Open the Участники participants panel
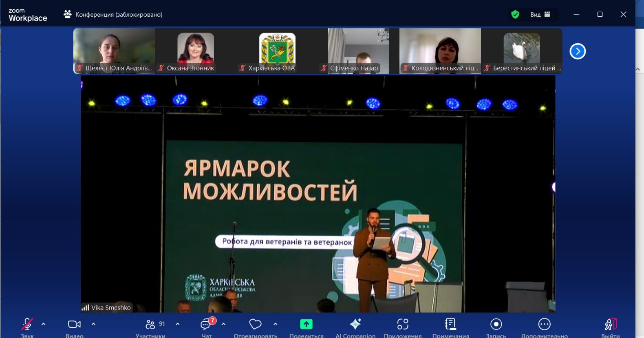Screen dimensions: 644x338 tap(150, 324)
